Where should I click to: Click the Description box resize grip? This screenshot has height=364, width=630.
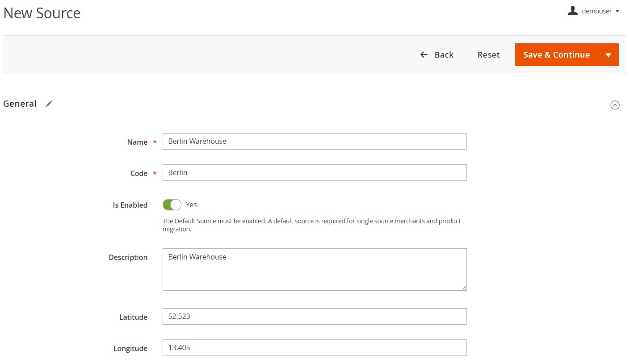464,288
